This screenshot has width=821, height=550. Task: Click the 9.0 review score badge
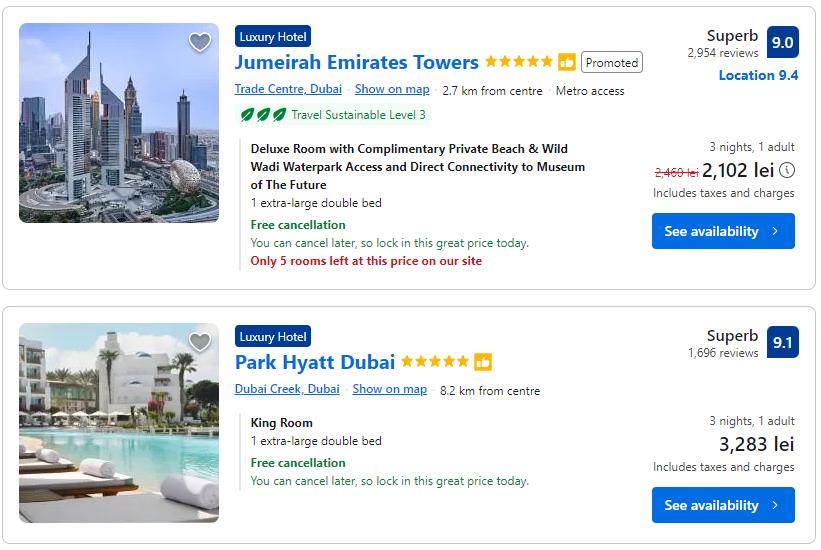coord(782,43)
